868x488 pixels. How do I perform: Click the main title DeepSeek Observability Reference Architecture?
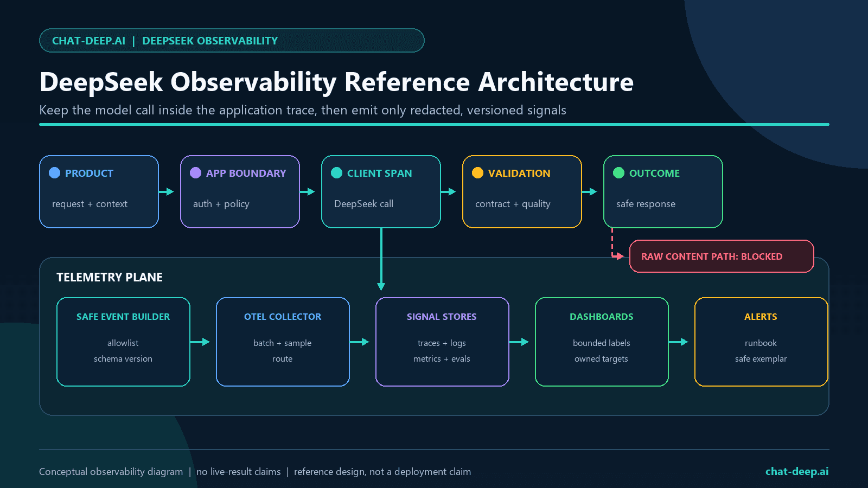(336, 82)
